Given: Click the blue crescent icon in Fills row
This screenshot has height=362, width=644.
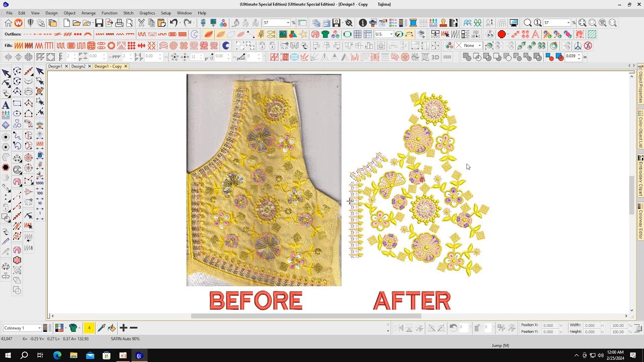Looking at the screenshot, I should 226,46.
